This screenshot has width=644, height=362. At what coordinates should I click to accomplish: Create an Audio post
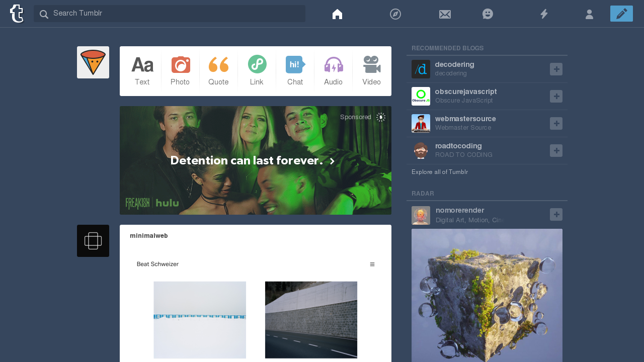click(333, 71)
